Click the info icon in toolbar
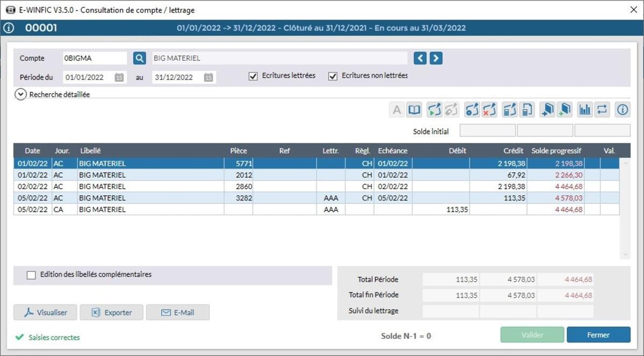 tap(623, 110)
